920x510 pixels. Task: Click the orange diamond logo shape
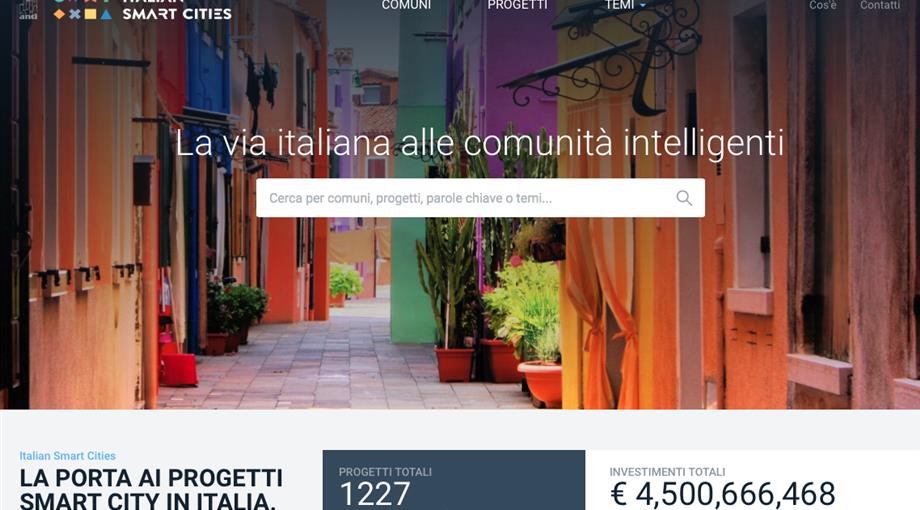(x=59, y=14)
